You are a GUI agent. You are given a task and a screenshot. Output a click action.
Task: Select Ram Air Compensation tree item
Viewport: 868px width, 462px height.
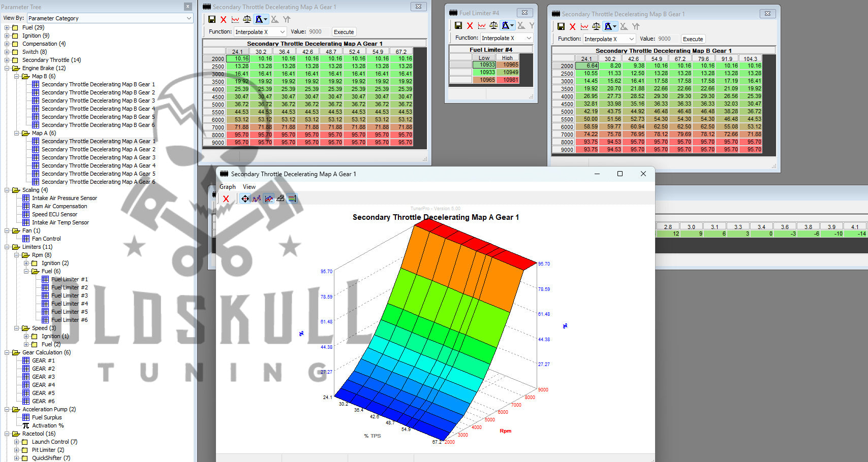pos(59,206)
